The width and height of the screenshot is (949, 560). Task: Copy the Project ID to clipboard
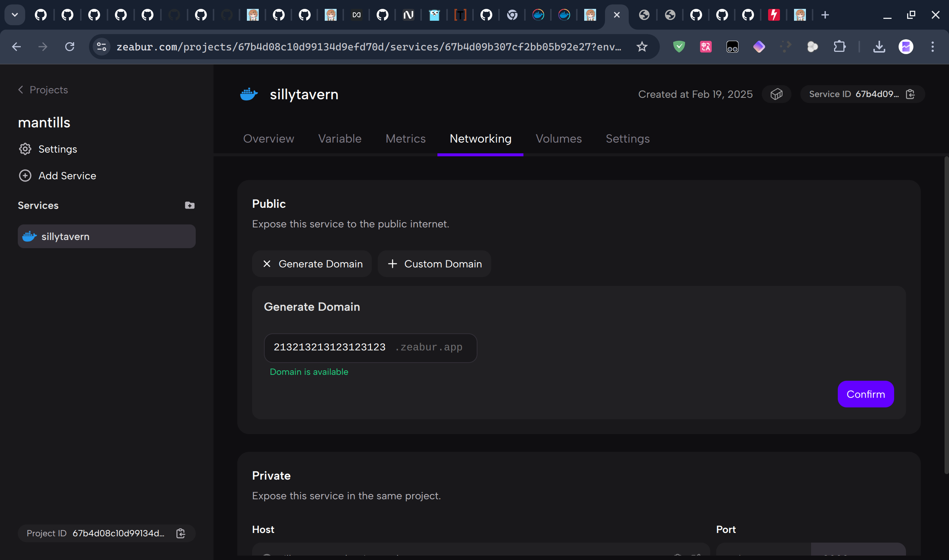181,533
